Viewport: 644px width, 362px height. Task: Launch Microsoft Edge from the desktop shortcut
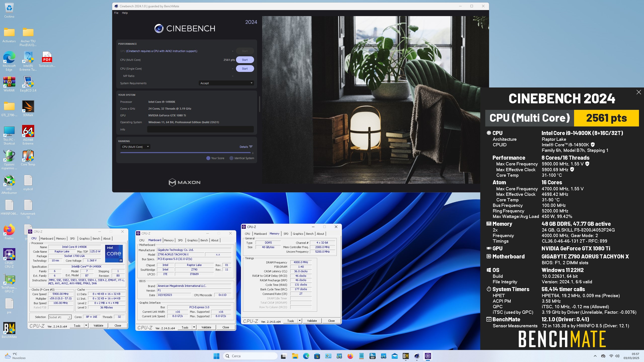[9, 62]
